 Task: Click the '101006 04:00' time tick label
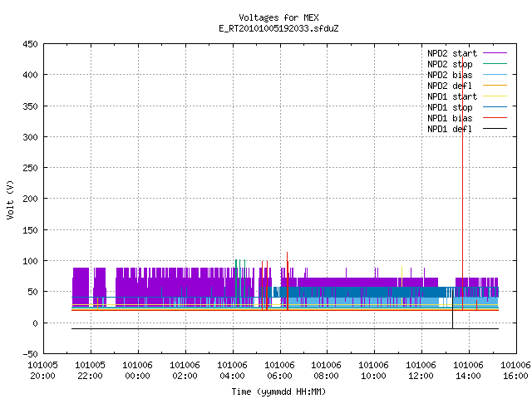tap(233, 370)
